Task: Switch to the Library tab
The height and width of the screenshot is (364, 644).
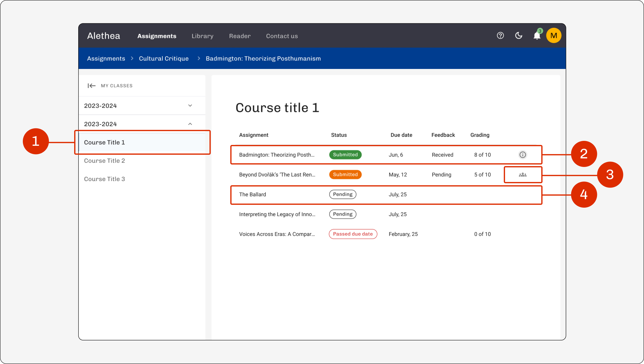Action: (202, 36)
